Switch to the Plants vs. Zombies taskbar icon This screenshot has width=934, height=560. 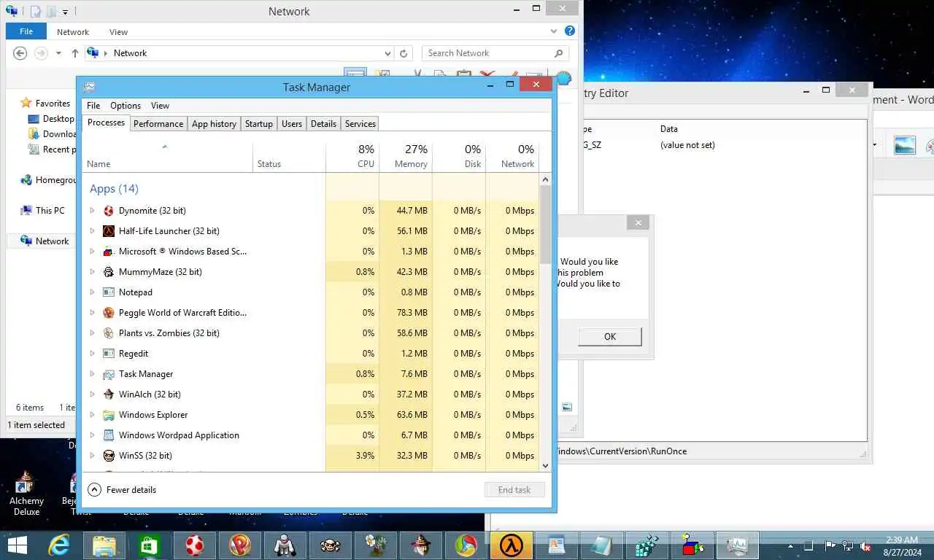[375, 545]
